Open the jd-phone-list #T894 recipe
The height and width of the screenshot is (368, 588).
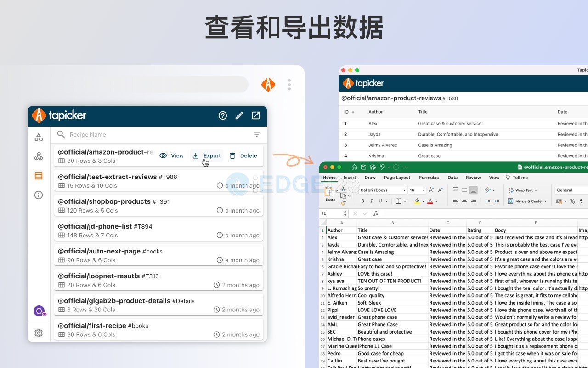point(159,230)
